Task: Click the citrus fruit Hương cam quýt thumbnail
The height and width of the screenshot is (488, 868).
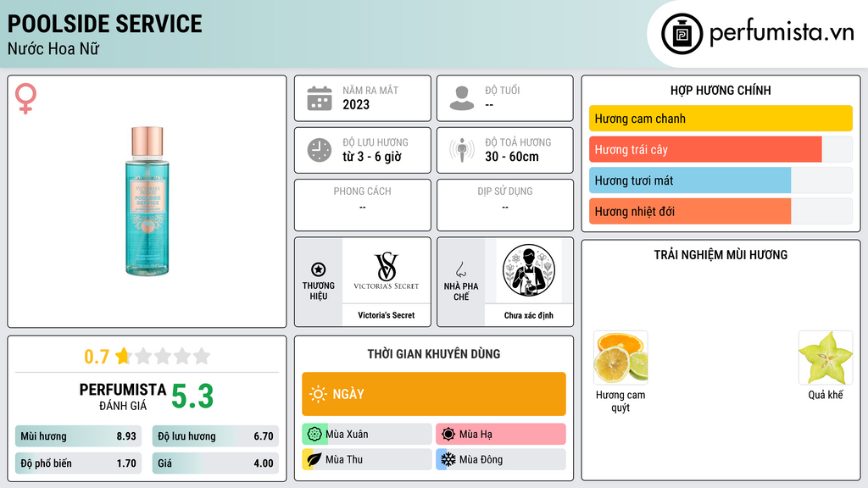Action: point(620,358)
